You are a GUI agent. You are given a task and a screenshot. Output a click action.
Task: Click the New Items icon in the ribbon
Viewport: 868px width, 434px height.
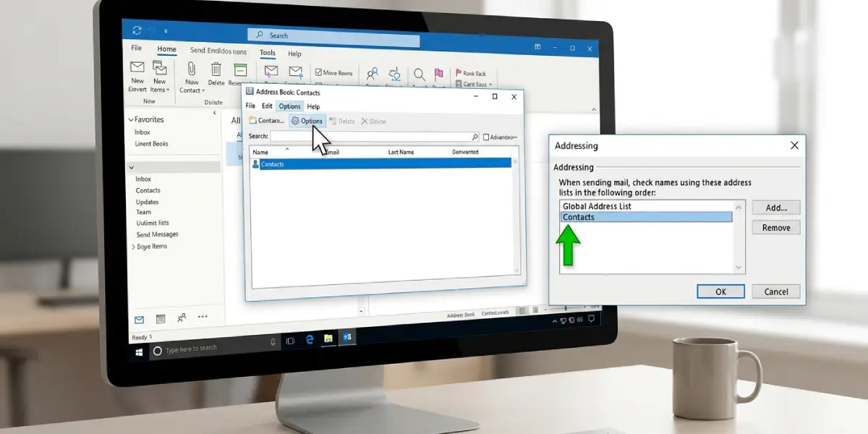(x=160, y=68)
